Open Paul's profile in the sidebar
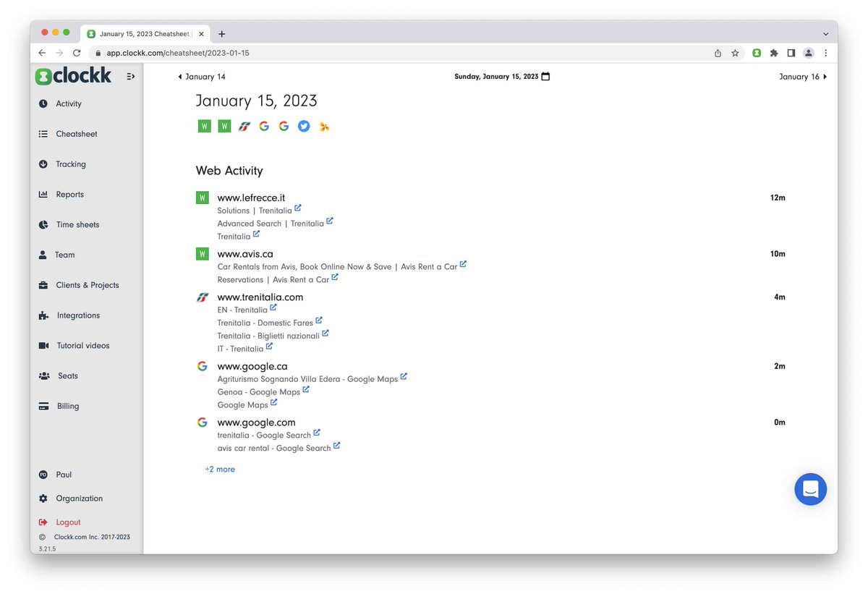 tap(64, 475)
